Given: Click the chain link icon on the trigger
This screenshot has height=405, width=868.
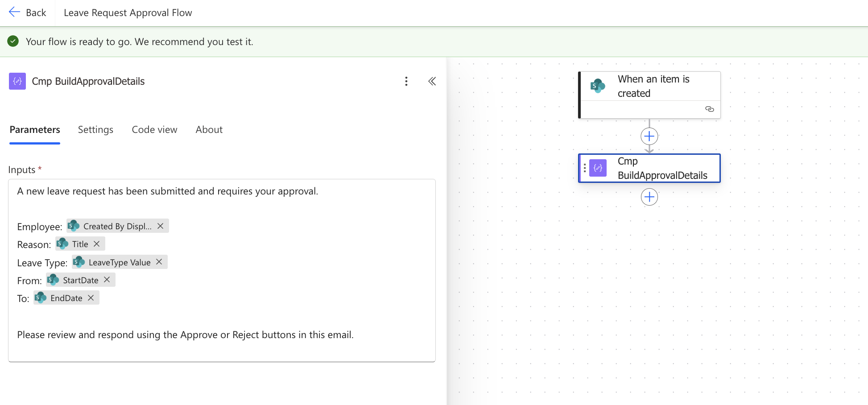Looking at the screenshot, I should (x=709, y=108).
